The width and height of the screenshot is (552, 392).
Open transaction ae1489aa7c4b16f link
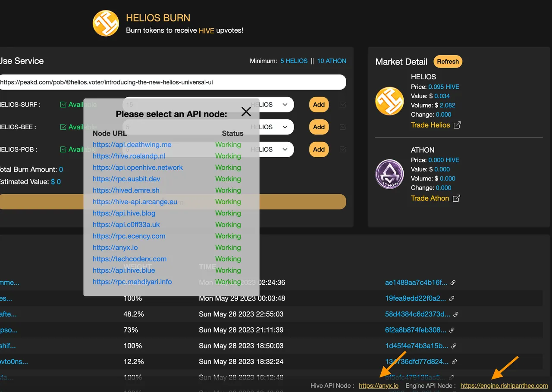(x=416, y=283)
